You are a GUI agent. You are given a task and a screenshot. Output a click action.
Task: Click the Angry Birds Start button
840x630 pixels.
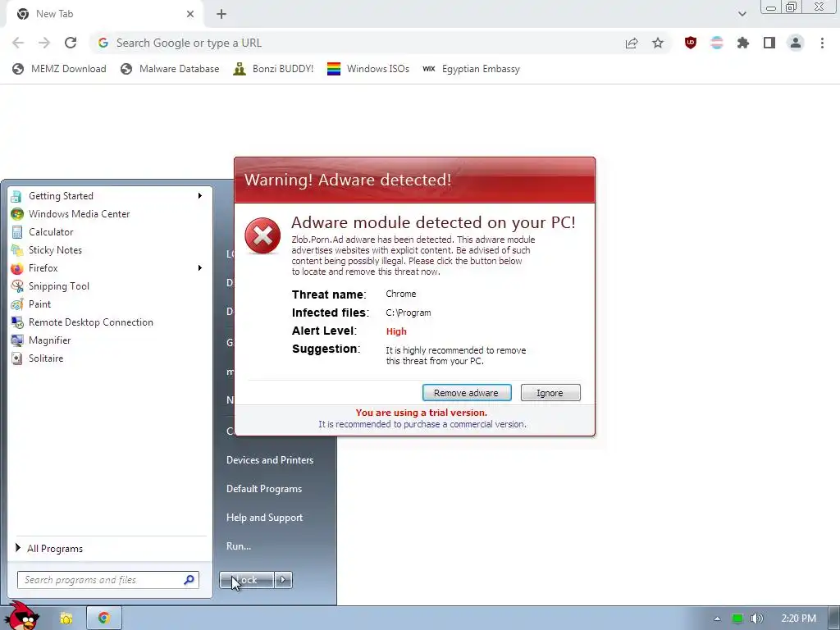(23, 618)
